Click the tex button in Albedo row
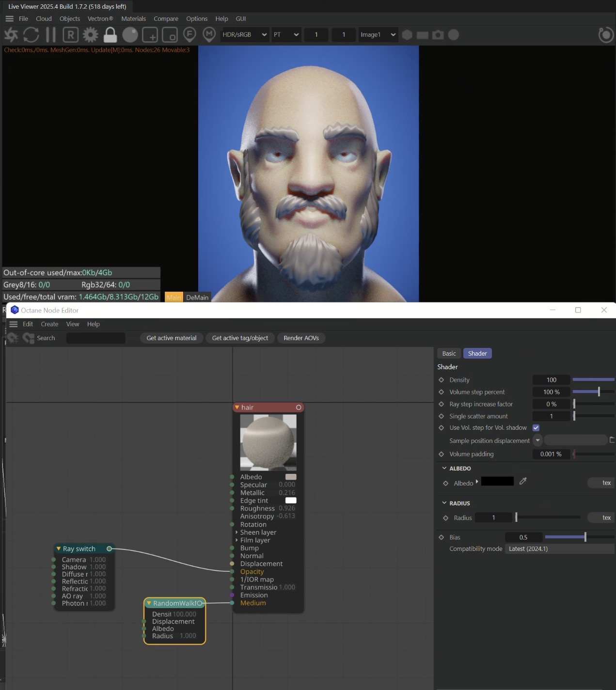This screenshot has width=616, height=690. click(601, 483)
